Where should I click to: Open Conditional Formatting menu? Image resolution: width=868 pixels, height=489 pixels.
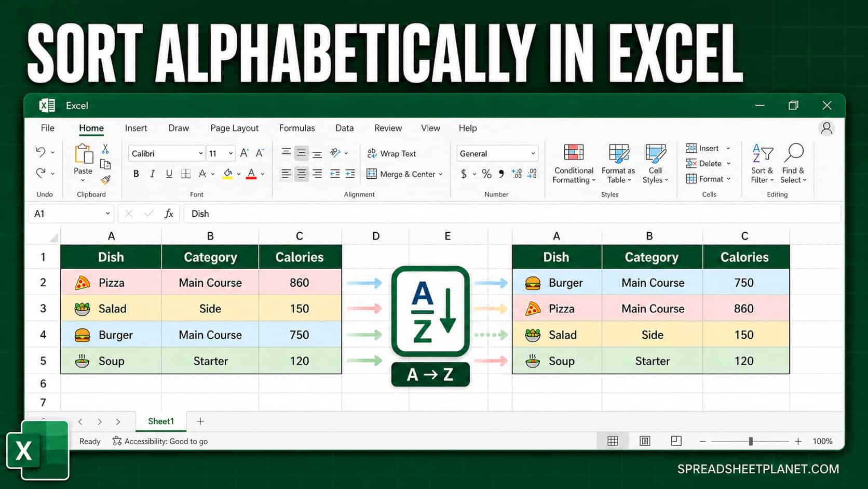574,164
